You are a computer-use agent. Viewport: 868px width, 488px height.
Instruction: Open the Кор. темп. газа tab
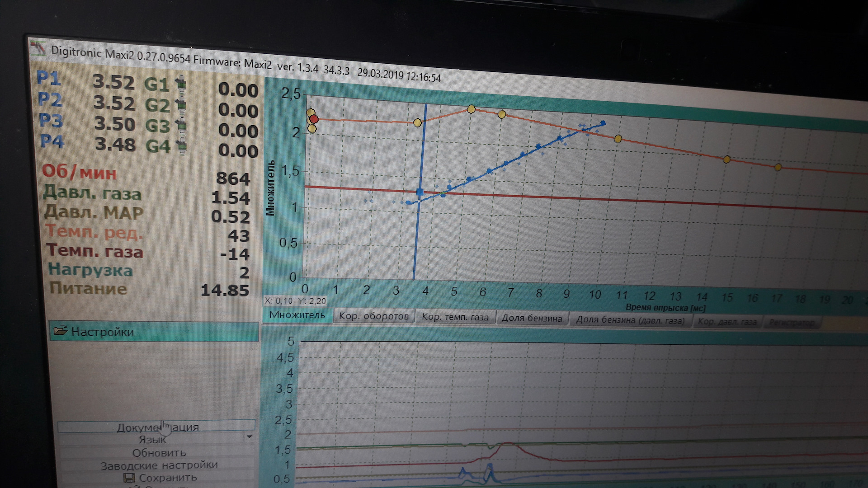point(455,317)
